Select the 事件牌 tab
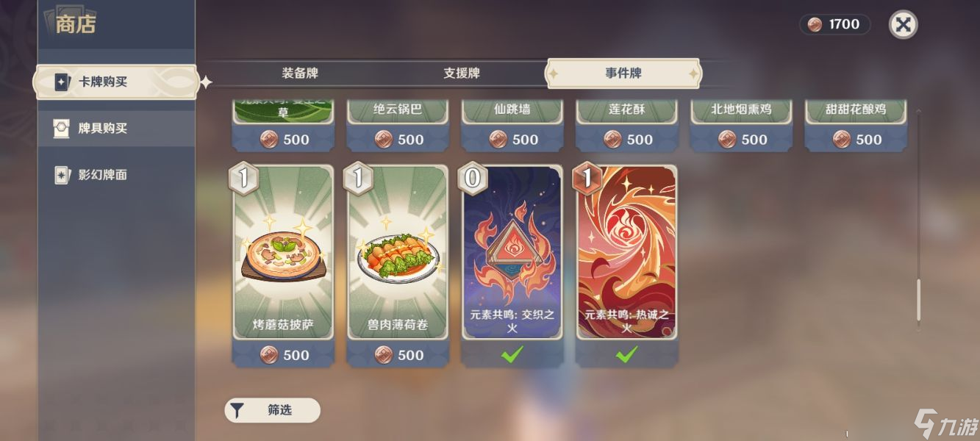Screen dimensions: 980x441 [x=623, y=73]
